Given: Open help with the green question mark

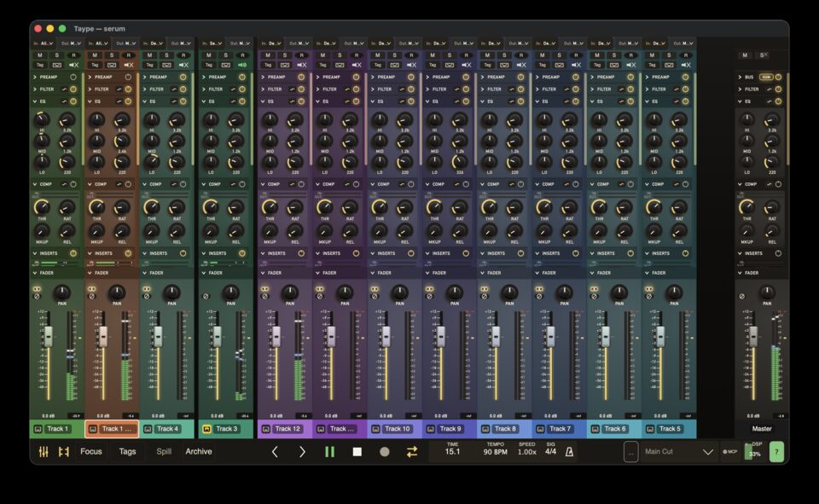Looking at the screenshot, I should (x=776, y=452).
